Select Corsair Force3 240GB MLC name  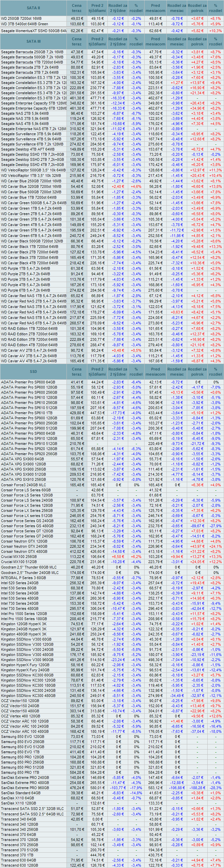pos(24,485)
